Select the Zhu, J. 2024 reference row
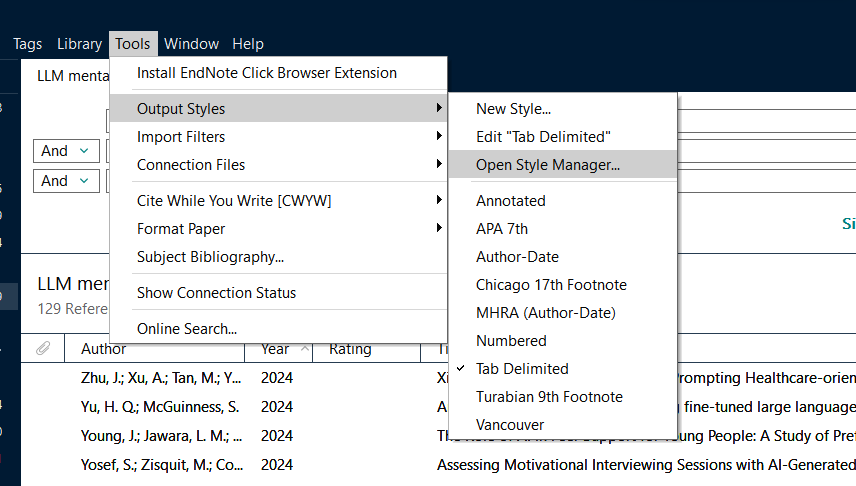The width and height of the screenshot is (856, 486). click(x=160, y=379)
